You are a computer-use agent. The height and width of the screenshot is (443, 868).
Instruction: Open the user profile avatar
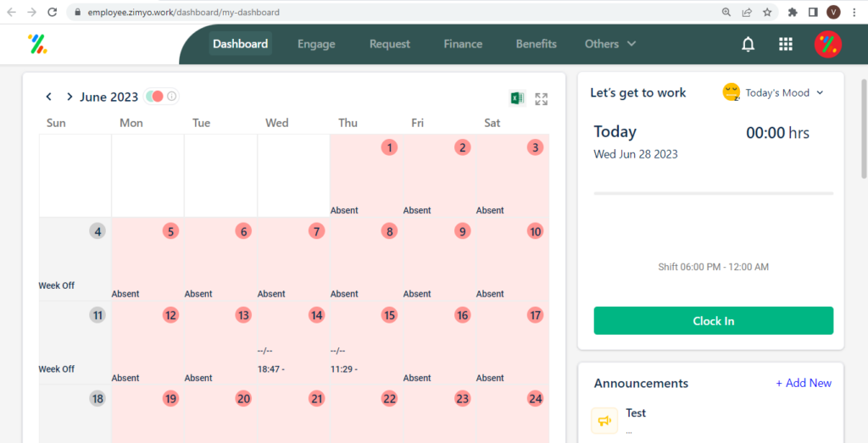coord(828,44)
